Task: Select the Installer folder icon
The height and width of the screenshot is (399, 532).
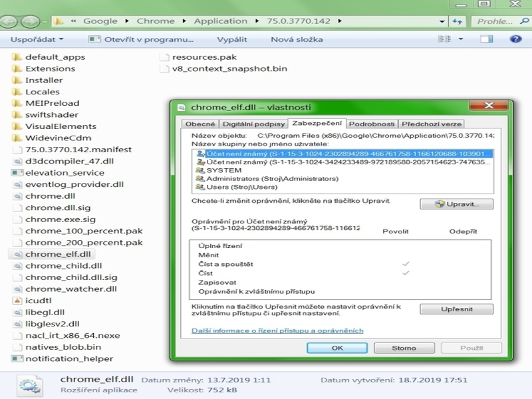Action: [17, 80]
